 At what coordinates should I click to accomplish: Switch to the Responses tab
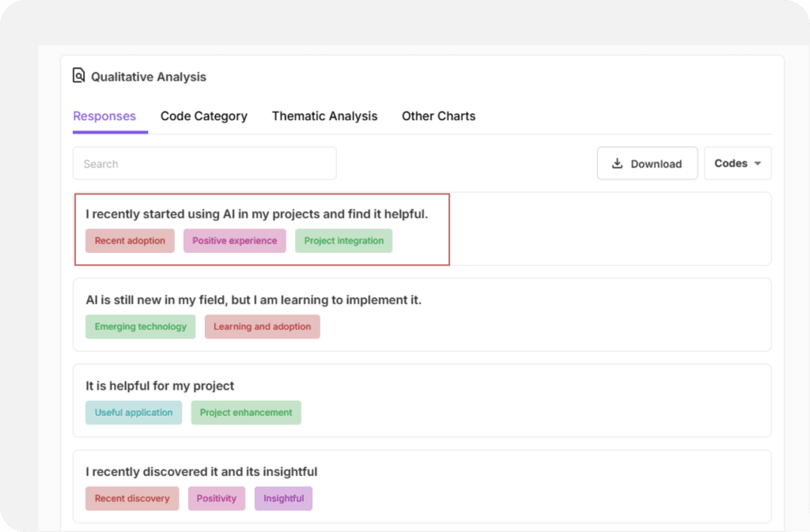pos(104,116)
